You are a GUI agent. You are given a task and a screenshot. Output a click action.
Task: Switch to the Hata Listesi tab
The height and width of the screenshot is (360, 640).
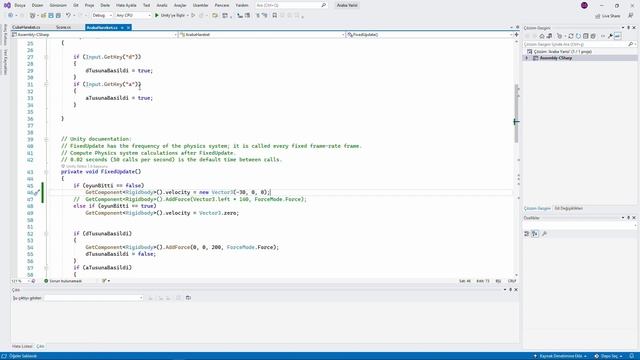click(x=22, y=346)
